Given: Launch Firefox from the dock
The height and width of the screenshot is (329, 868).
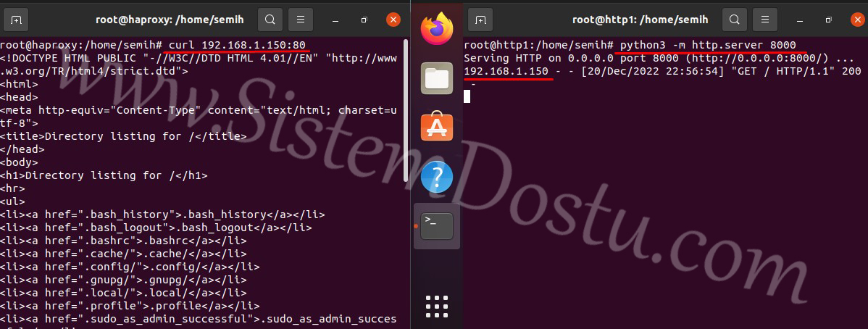Looking at the screenshot, I should 437,29.
